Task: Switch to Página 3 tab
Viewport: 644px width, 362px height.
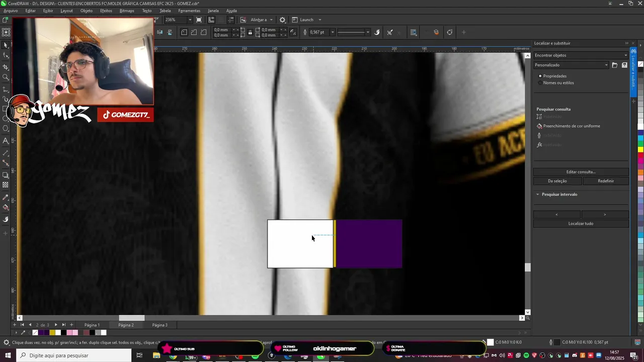Action: (x=159, y=325)
